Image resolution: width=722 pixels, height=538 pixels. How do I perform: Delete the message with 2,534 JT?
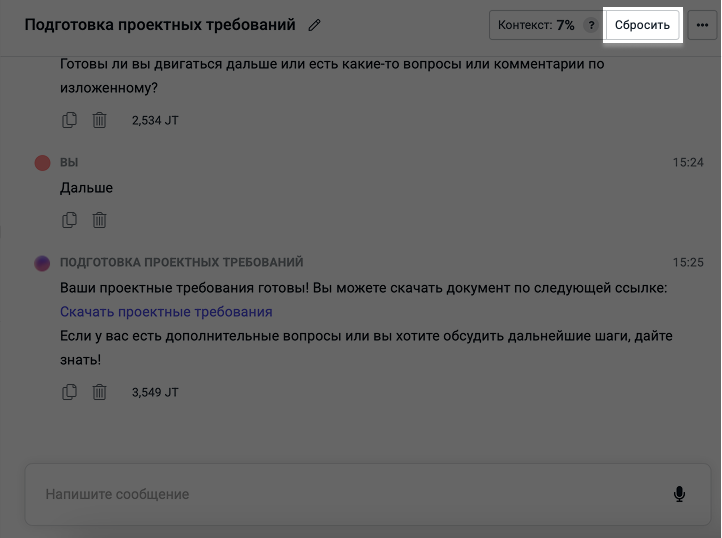[100, 120]
